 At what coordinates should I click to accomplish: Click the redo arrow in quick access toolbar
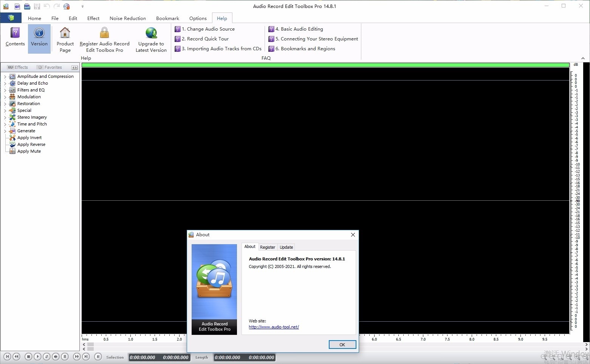57,6
